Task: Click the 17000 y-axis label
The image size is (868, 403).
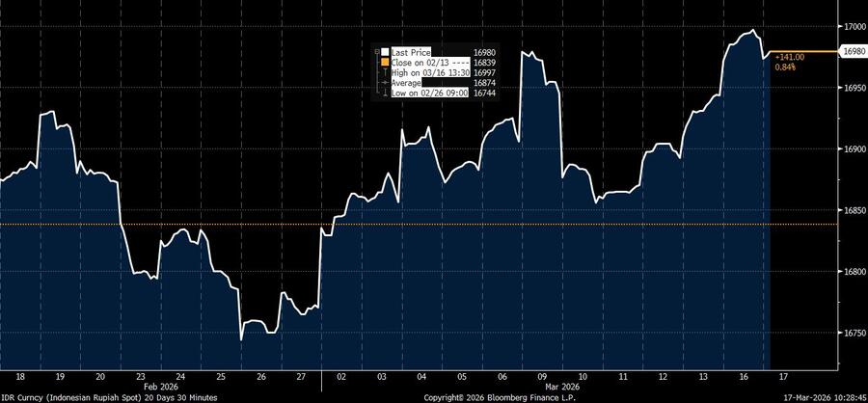Action: (854, 26)
